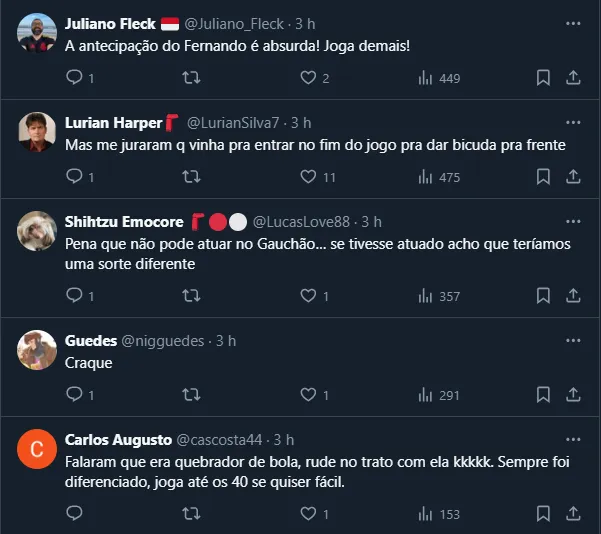Share Lurian Harper's tweet
The image size is (601, 534).
573,177
